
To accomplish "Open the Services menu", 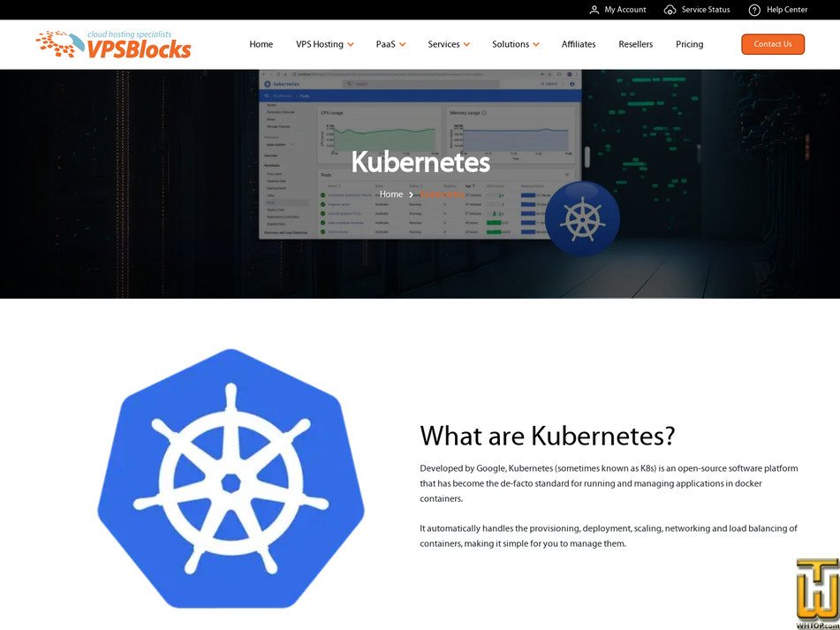I will point(443,44).
